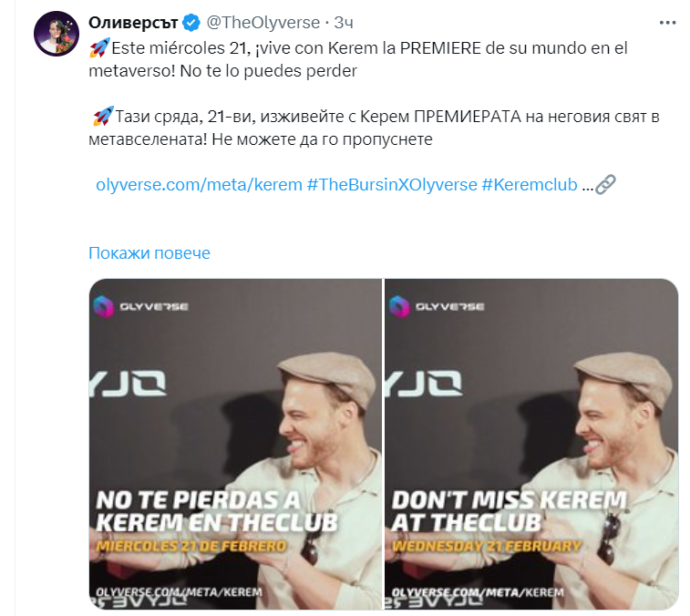690x616 pixels.
Task: Click the WEDNESDAY 21 FEBRUARY caption
Action: (487, 547)
